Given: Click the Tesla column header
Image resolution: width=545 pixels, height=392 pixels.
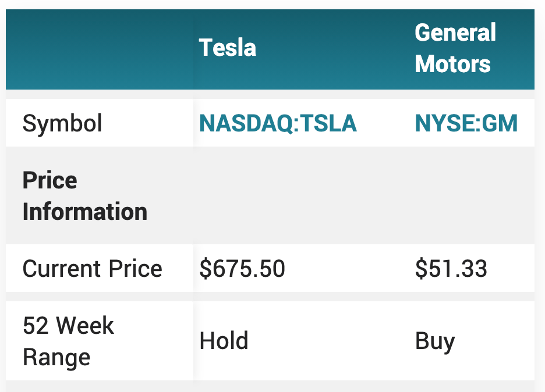Looking at the screenshot, I should [x=228, y=48].
